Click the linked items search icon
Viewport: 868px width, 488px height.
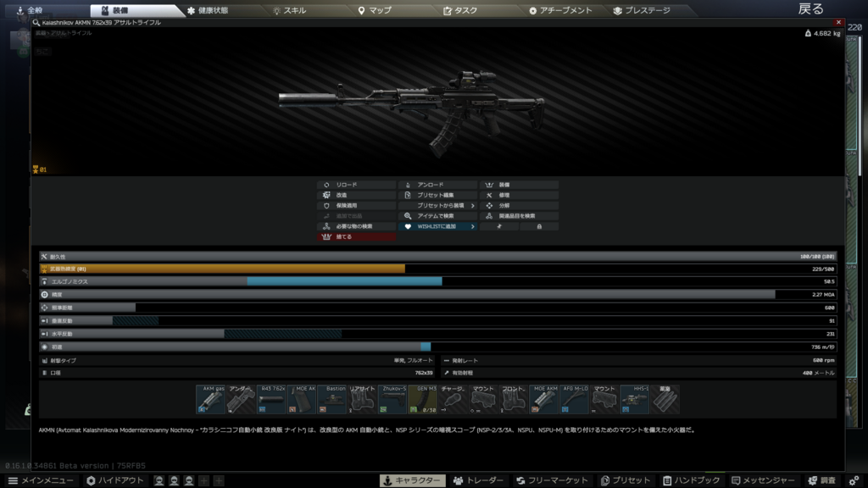489,216
